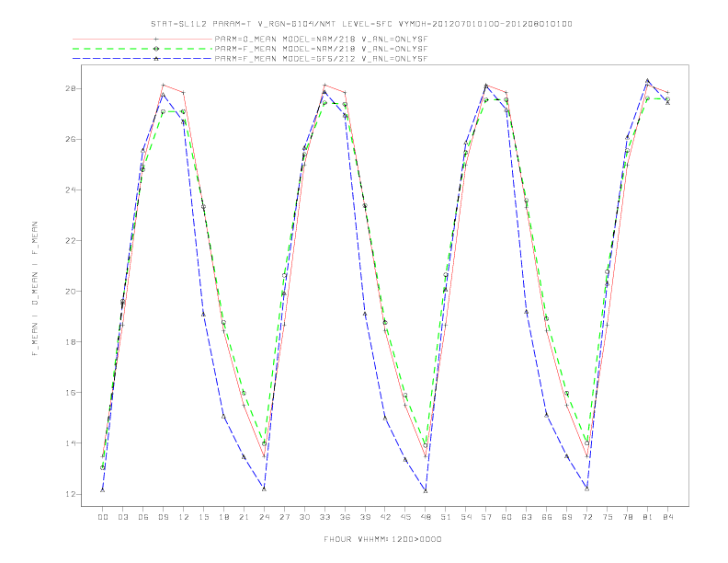This screenshot has width=728, height=563.
Task: Click x-axis forecast hour label 51
Action: point(446,517)
